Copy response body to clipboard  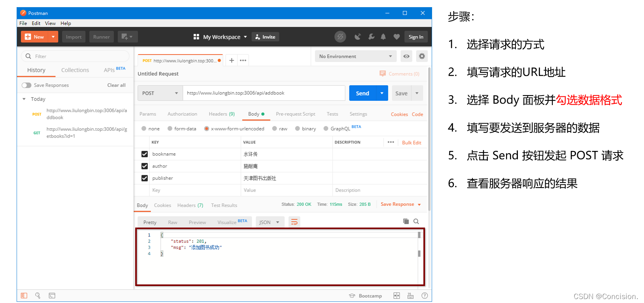click(406, 221)
